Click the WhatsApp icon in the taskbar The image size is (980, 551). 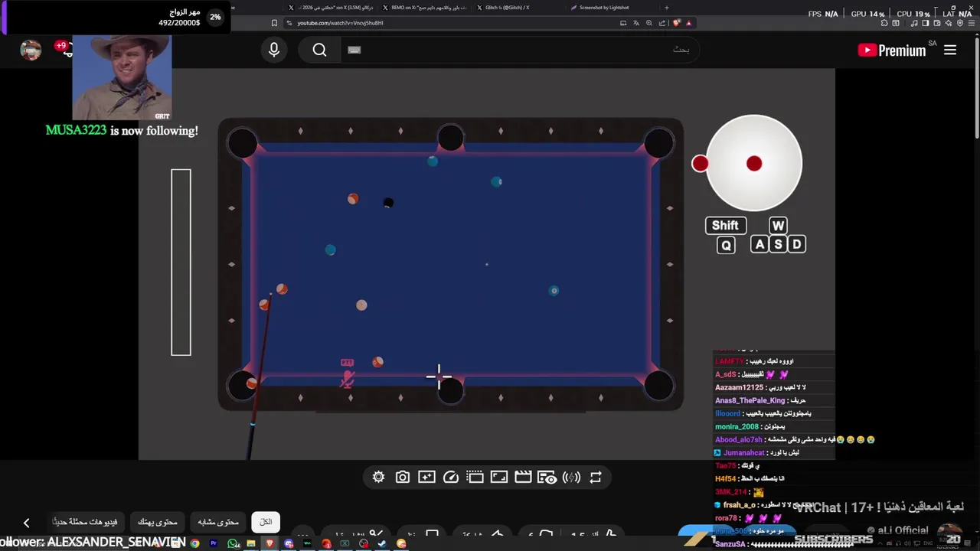(233, 543)
